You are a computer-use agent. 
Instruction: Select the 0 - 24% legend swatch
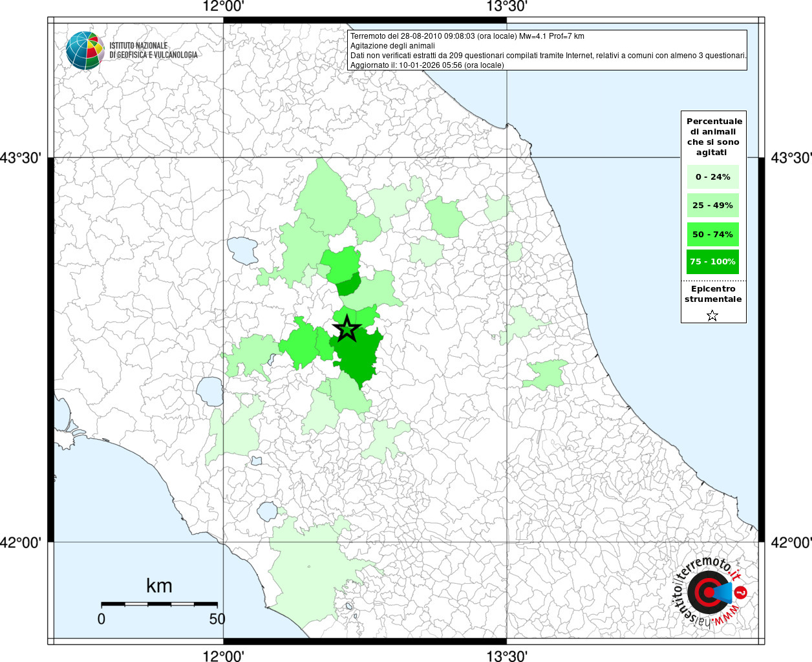[712, 176]
